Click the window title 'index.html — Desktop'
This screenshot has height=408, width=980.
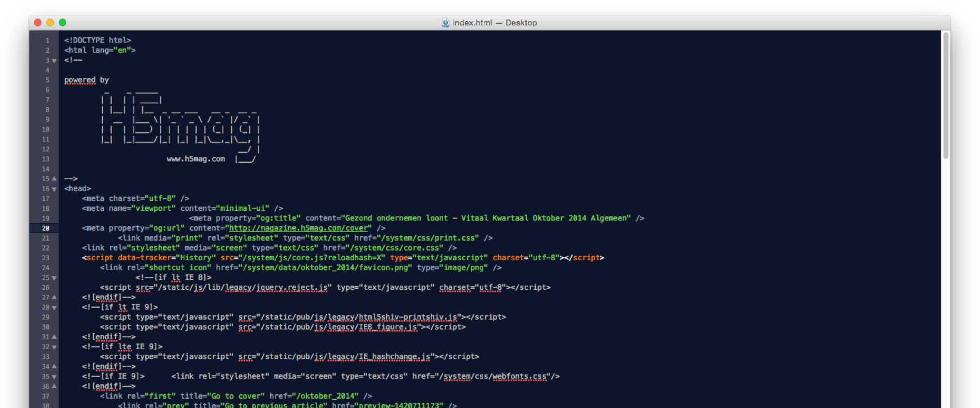point(495,23)
